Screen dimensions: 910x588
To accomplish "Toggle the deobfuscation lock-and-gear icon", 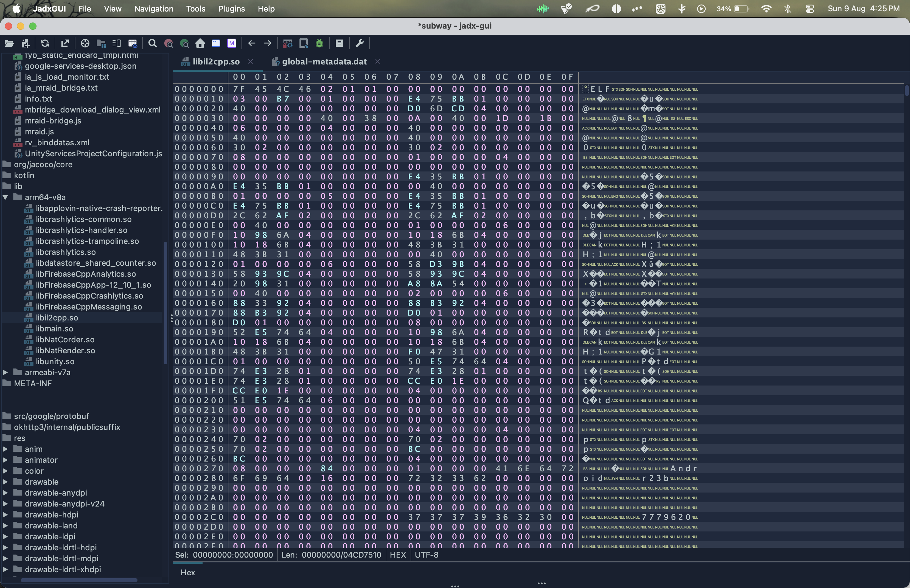I will tap(287, 43).
